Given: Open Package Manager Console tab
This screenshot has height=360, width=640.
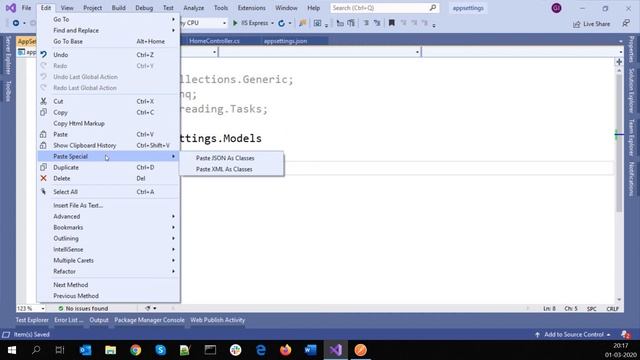Looking at the screenshot, I should (x=149, y=320).
